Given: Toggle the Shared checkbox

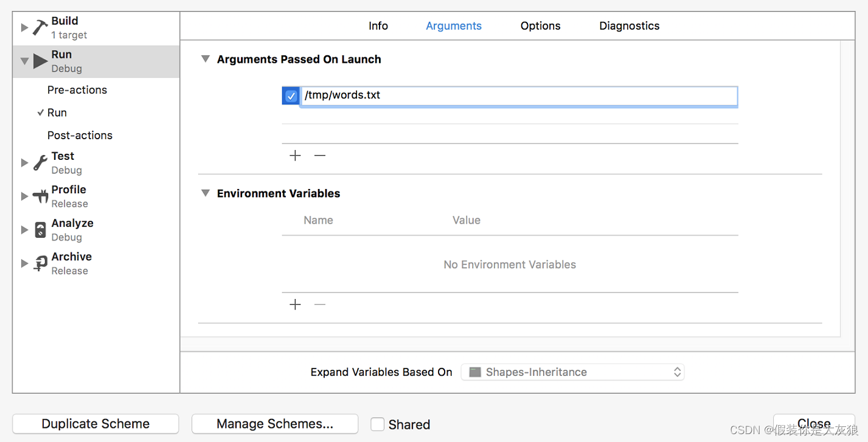Looking at the screenshot, I should pos(378,424).
